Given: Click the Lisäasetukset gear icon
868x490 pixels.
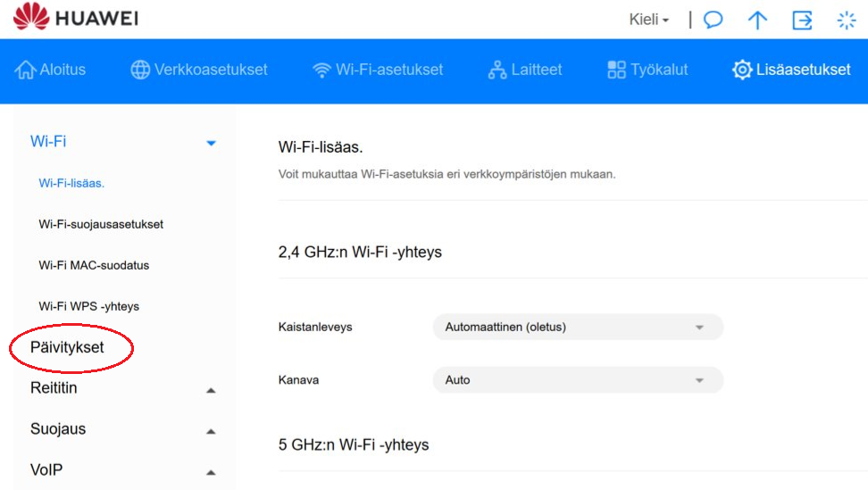Looking at the screenshot, I should point(742,70).
